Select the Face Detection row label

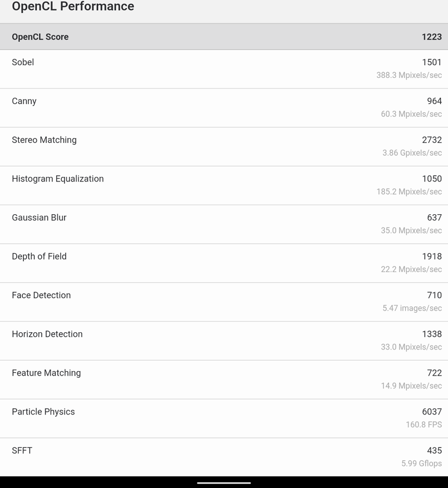tap(41, 295)
